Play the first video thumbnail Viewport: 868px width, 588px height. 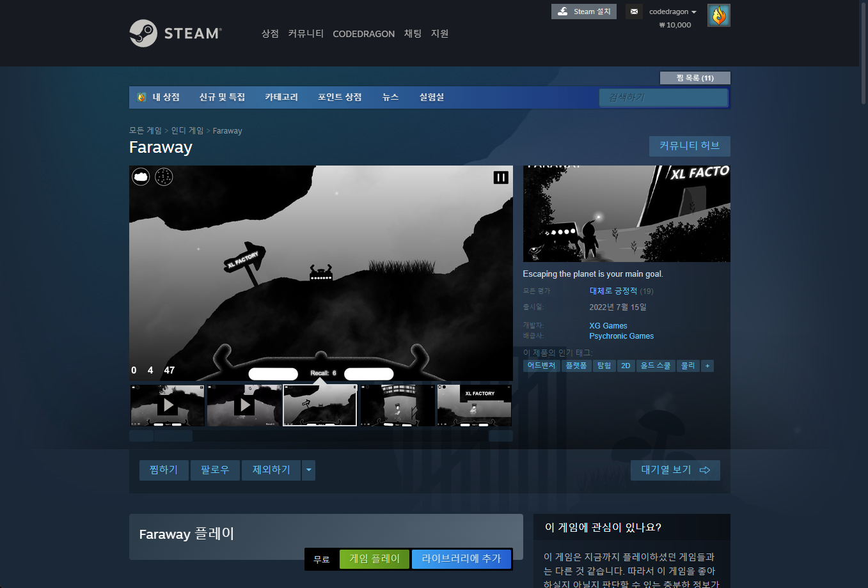coord(168,405)
